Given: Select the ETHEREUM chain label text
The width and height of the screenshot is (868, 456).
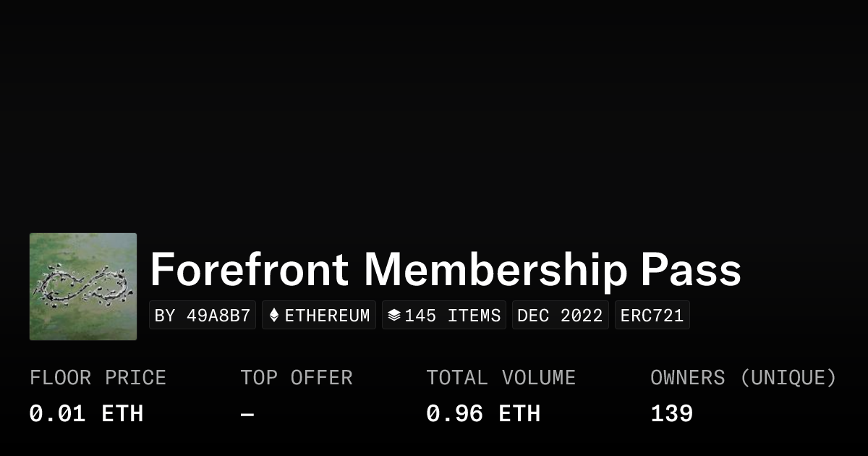Looking at the screenshot, I should click(327, 316).
